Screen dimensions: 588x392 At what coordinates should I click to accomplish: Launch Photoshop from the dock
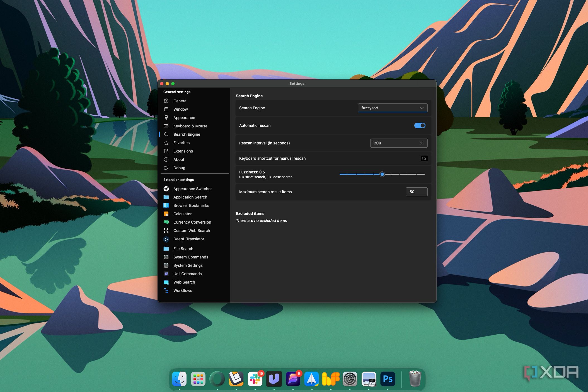[388, 379]
